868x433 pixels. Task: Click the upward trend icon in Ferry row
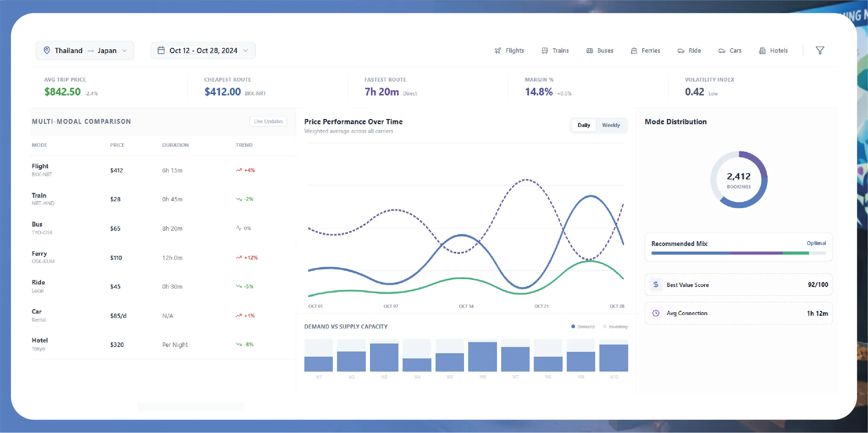pyautogui.click(x=239, y=257)
